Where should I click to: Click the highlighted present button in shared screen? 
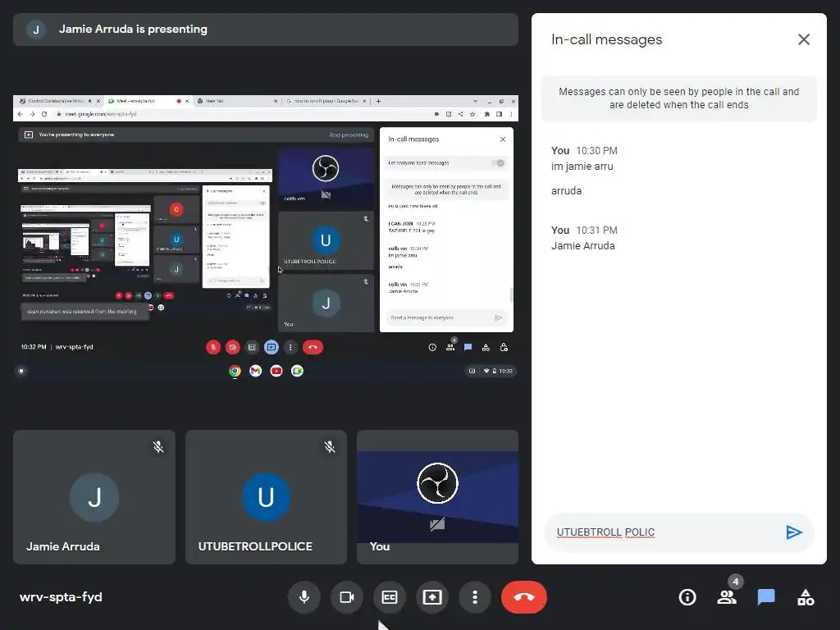click(271, 347)
